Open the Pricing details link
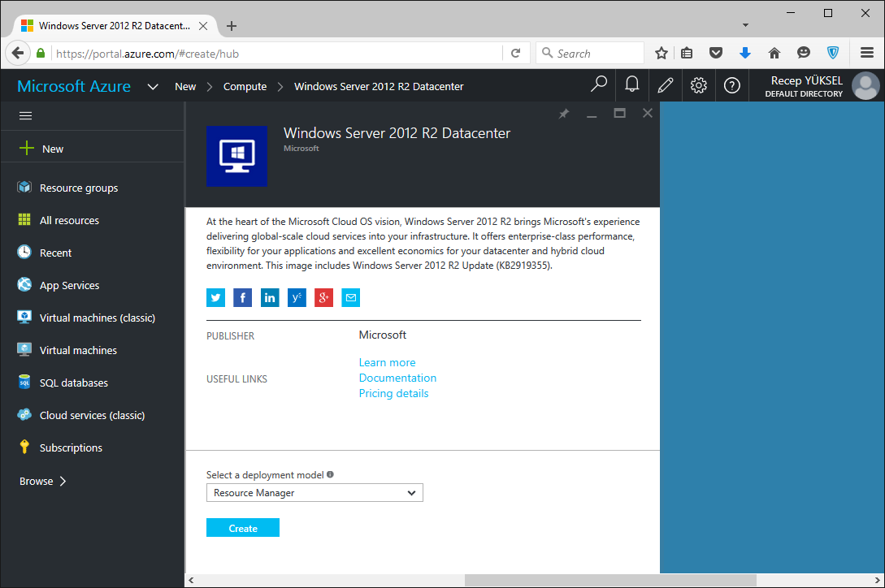The width and height of the screenshot is (885, 588). click(x=393, y=393)
